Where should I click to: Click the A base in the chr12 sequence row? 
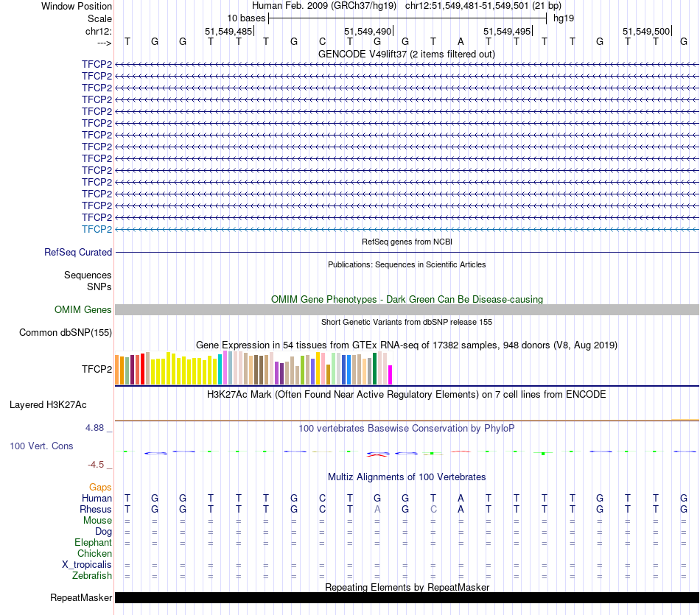coord(461,42)
